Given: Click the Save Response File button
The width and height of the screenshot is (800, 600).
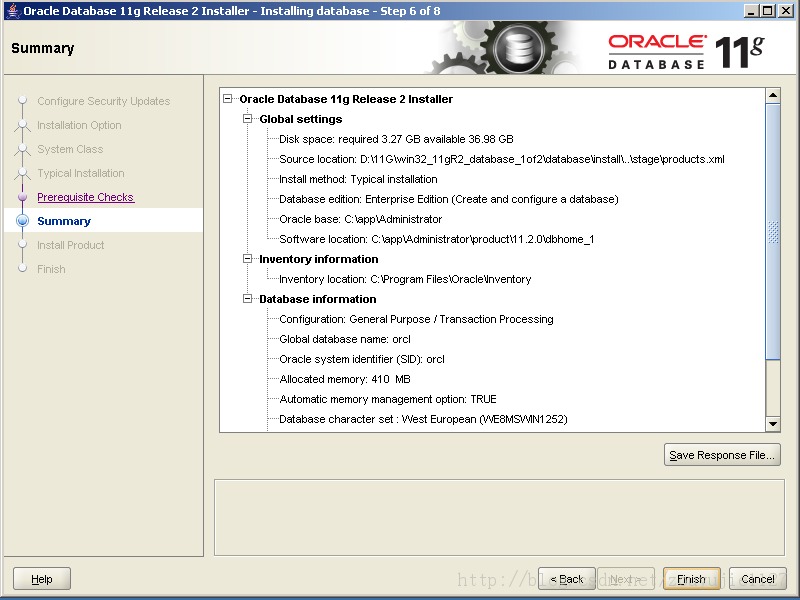Looking at the screenshot, I should (x=721, y=455).
